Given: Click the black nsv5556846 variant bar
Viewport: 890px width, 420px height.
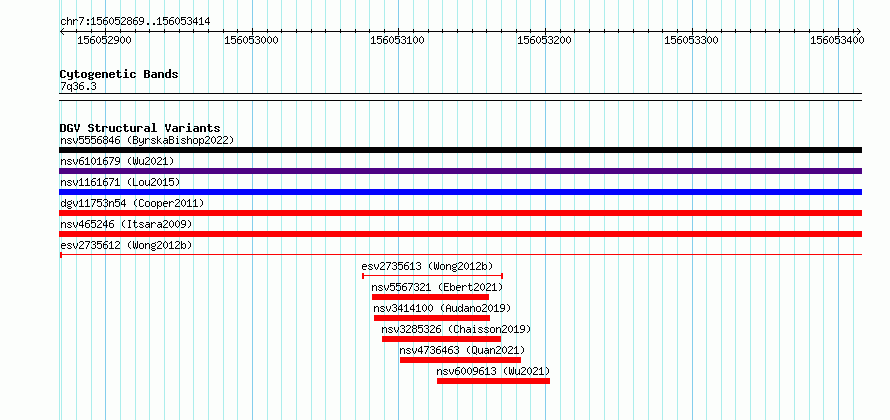Looking at the screenshot, I should 460,150.
